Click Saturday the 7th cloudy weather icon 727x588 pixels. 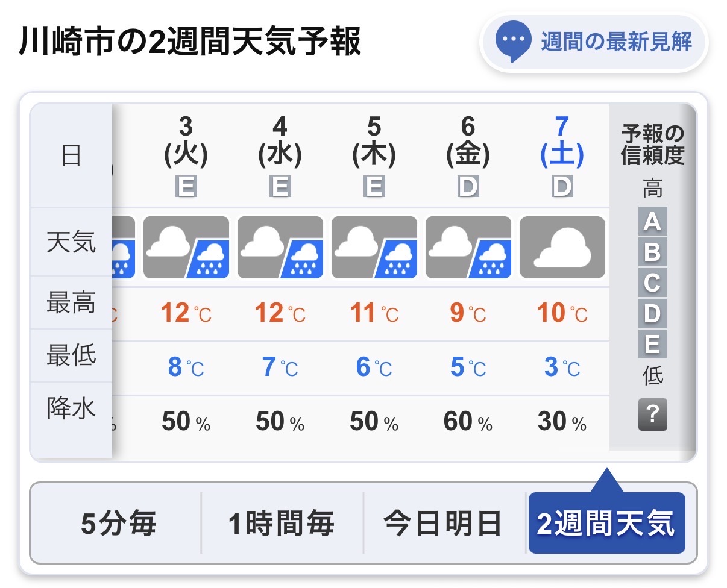coord(562,247)
